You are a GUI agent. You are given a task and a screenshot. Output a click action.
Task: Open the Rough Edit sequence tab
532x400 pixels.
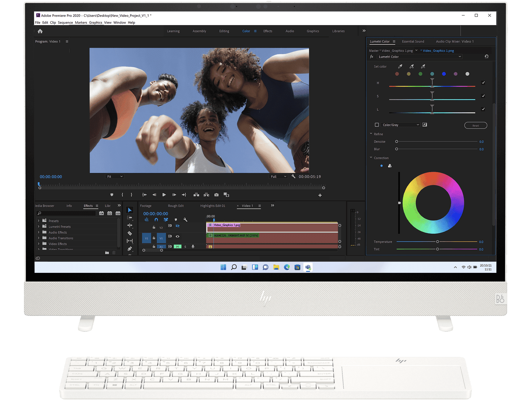click(x=176, y=206)
